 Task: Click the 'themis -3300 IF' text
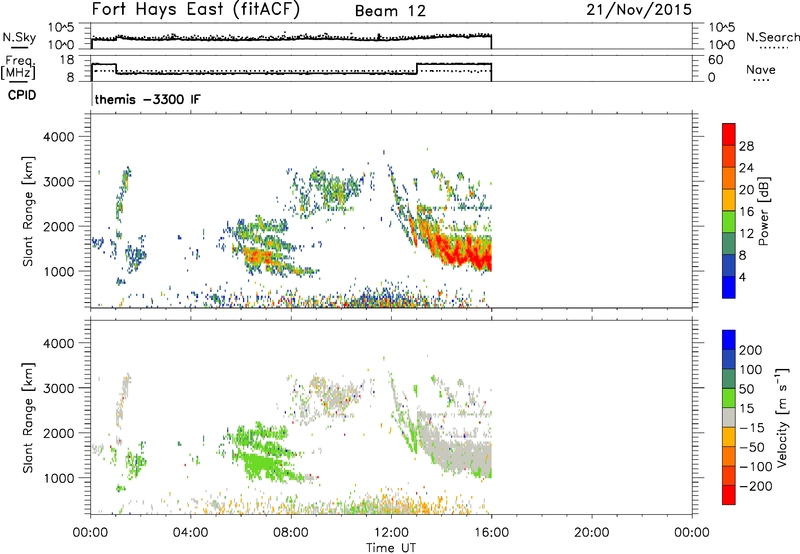tap(147, 99)
